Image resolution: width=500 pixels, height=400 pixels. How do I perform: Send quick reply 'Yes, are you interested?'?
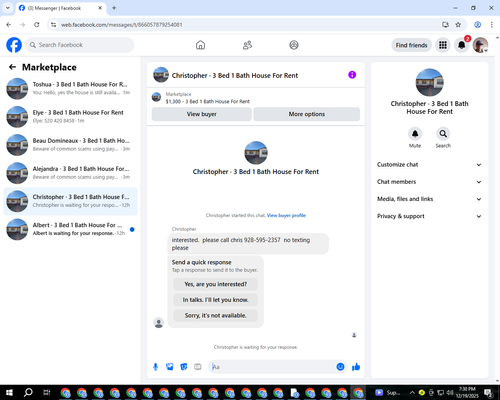coord(215,284)
